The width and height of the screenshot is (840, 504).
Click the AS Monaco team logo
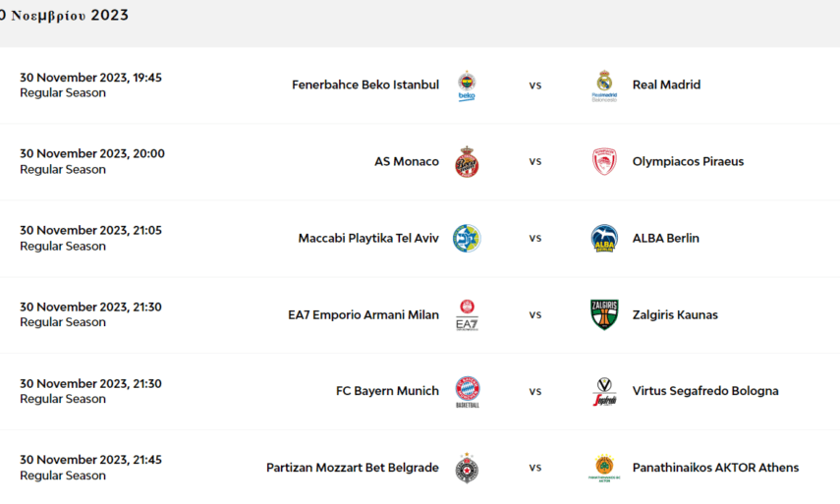click(467, 162)
